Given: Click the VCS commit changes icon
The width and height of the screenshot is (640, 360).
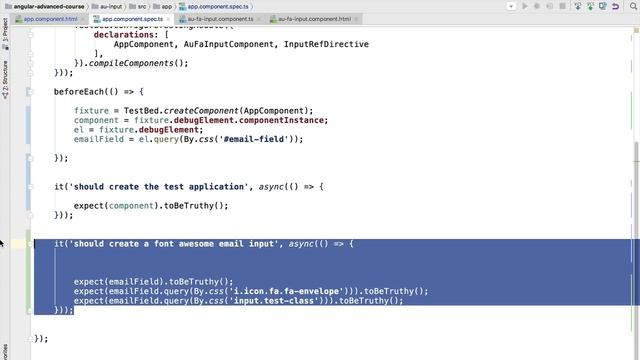Looking at the screenshot, I should click(590, 6).
